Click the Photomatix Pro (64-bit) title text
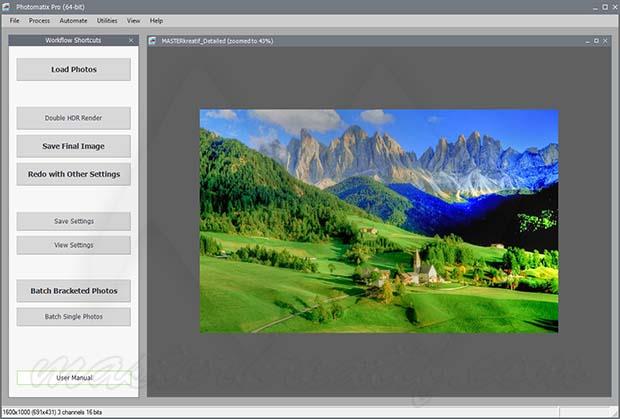 [x=50, y=7]
